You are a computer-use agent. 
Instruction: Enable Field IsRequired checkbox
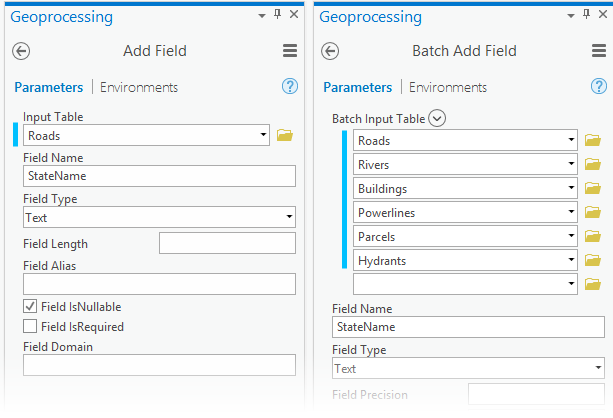[x=31, y=327]
